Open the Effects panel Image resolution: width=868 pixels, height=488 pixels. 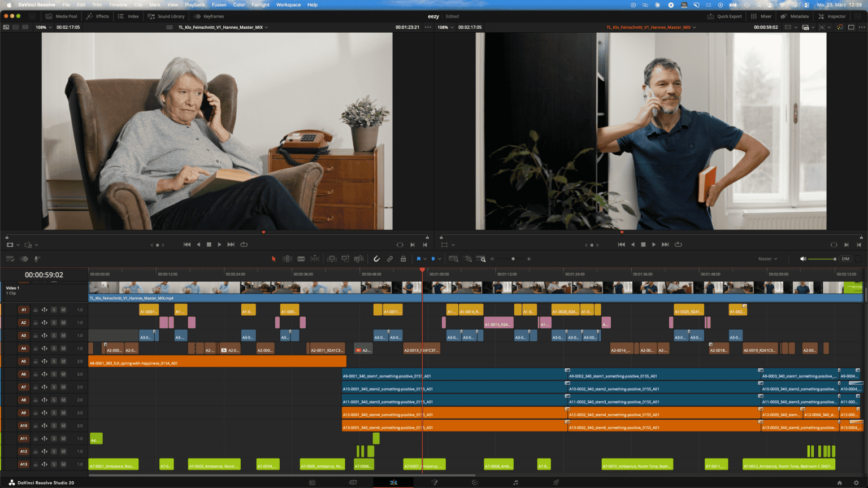(x=98, y=16)
